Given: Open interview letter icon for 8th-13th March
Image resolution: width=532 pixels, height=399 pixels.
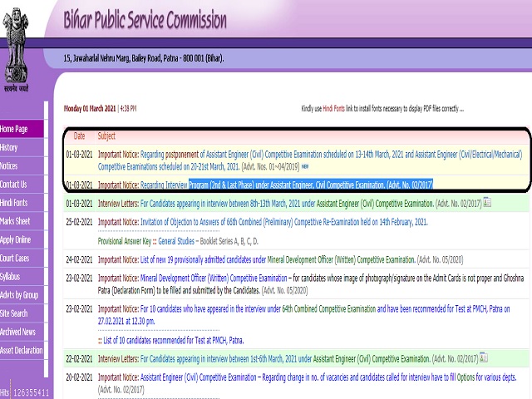Looking at the screenshot, I should [x=487, y=202].
